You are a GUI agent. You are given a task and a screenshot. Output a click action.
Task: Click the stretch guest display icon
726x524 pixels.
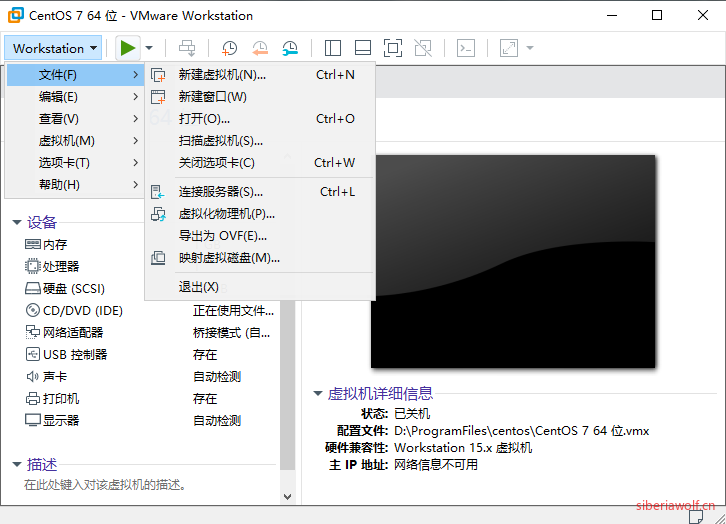coord(508,48)
